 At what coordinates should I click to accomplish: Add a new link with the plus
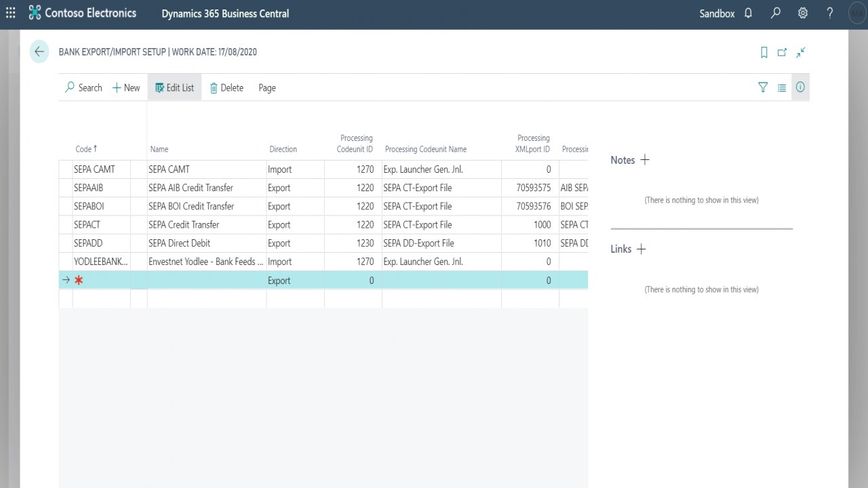642,249
